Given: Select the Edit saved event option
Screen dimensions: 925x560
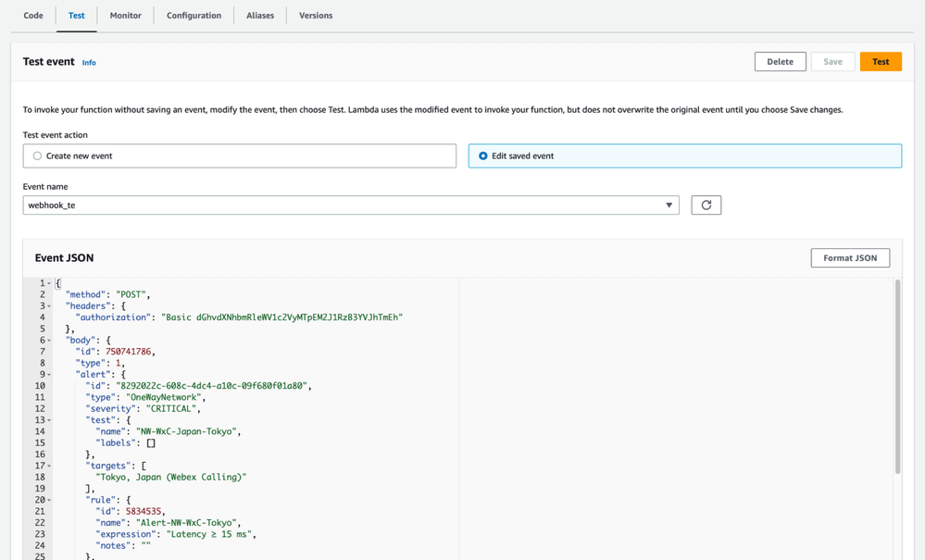Looking at the screenshot, I should coord(685,156).
